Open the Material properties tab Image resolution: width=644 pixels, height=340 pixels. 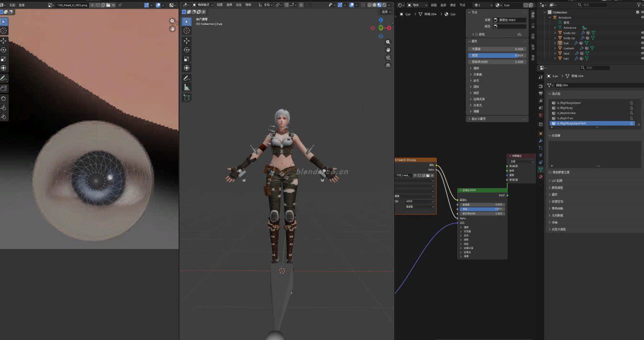[x=541, y=177]
